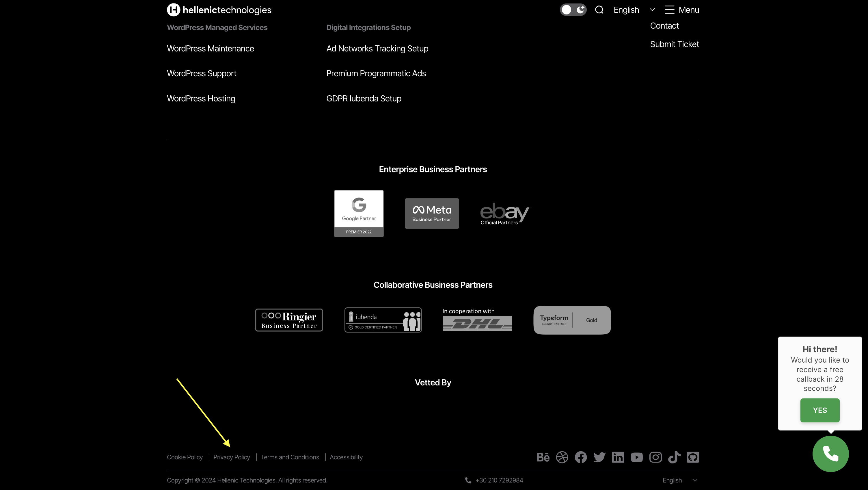This screenshot has width=868, height=490.
Task: Open the hamburger Menu
Action: [x=682, y=10]
